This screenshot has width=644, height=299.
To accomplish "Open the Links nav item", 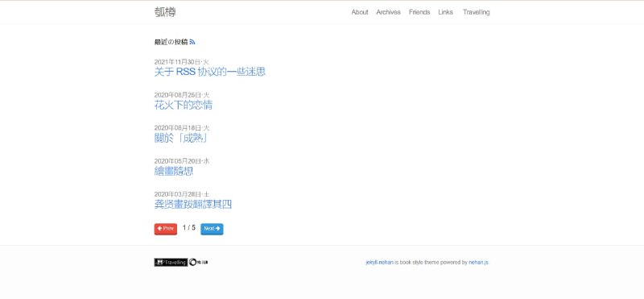I will click(x=446, y=12).
